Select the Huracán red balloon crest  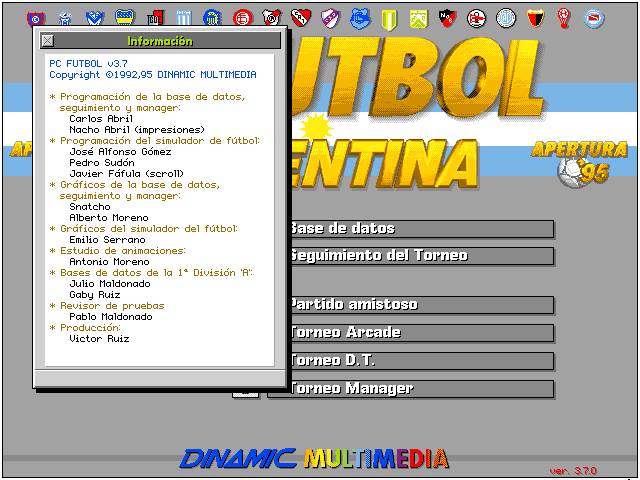click(x=564, y=19)
